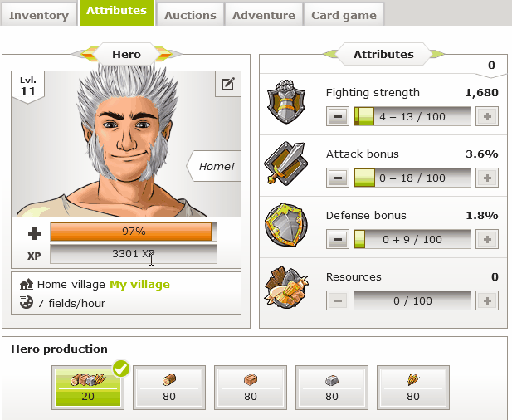The height and width of the screenshot is (420, 512).
Task: Click the Resources bundle icon
Action: tap(286, 287)
